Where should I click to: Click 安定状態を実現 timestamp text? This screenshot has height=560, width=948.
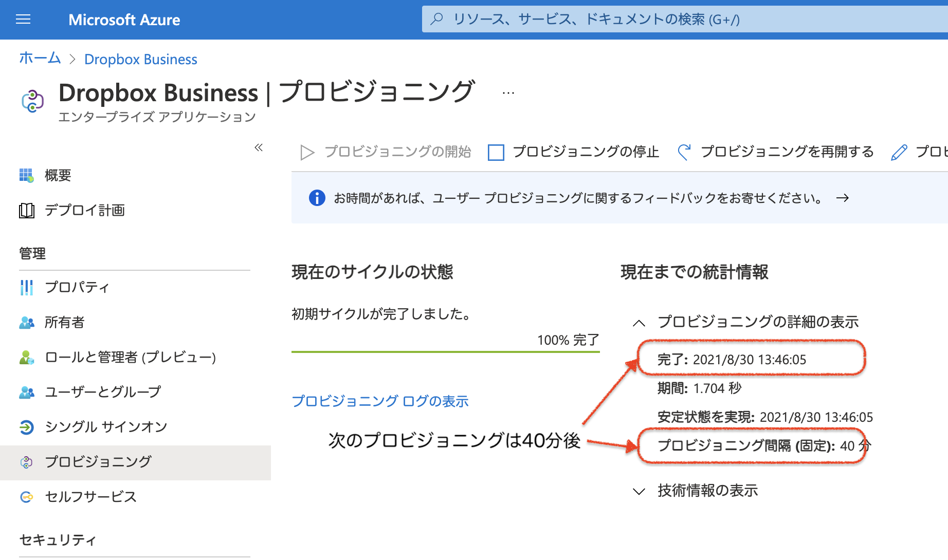765,417
